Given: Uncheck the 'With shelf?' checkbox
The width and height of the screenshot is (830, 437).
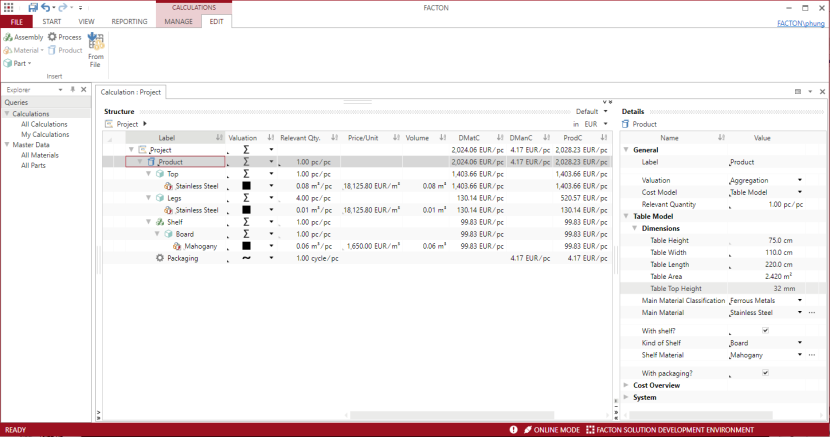Looking at the screenshot, I should (765, 330).
